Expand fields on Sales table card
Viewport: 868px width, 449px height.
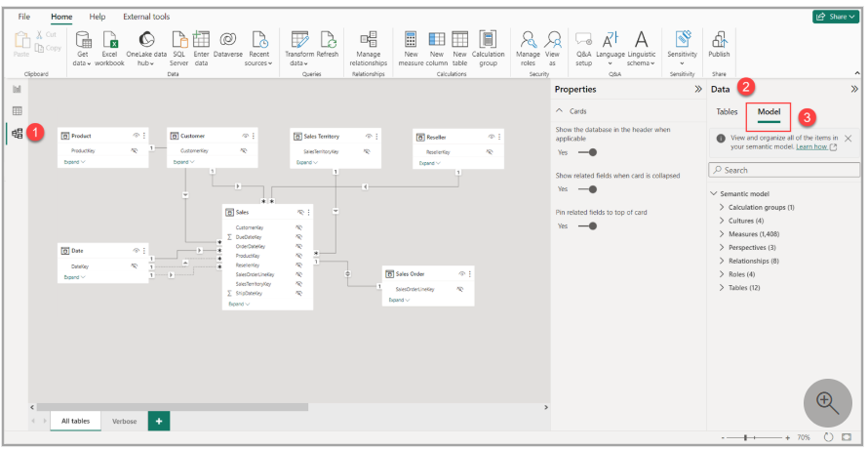(x=239, y=305)
